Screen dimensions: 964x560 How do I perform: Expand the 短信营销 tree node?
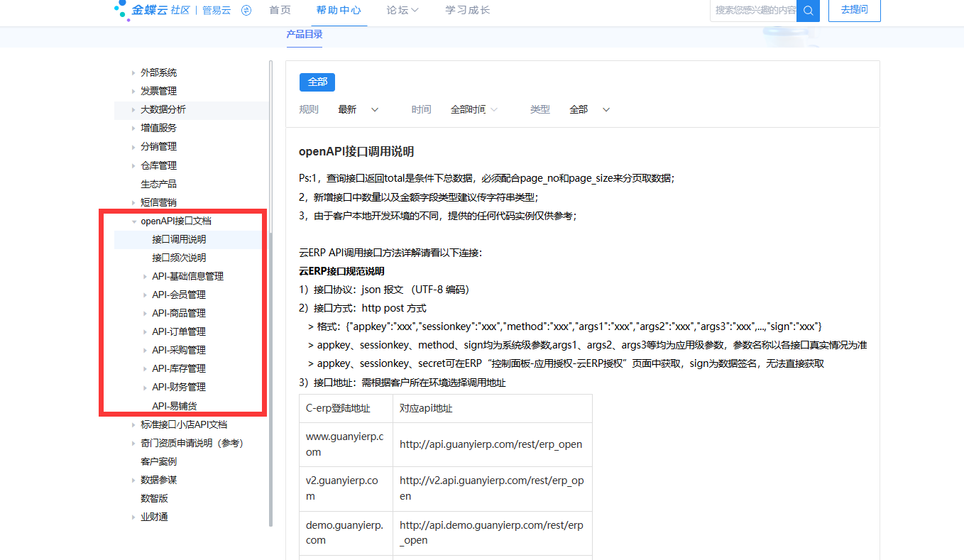(133, 202)
